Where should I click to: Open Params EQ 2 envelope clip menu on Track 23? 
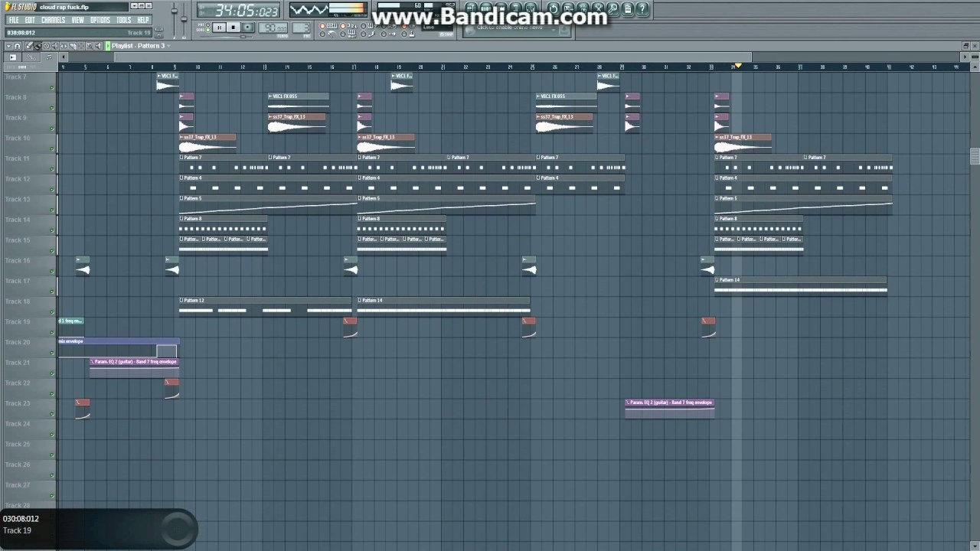tap(628, 403)
